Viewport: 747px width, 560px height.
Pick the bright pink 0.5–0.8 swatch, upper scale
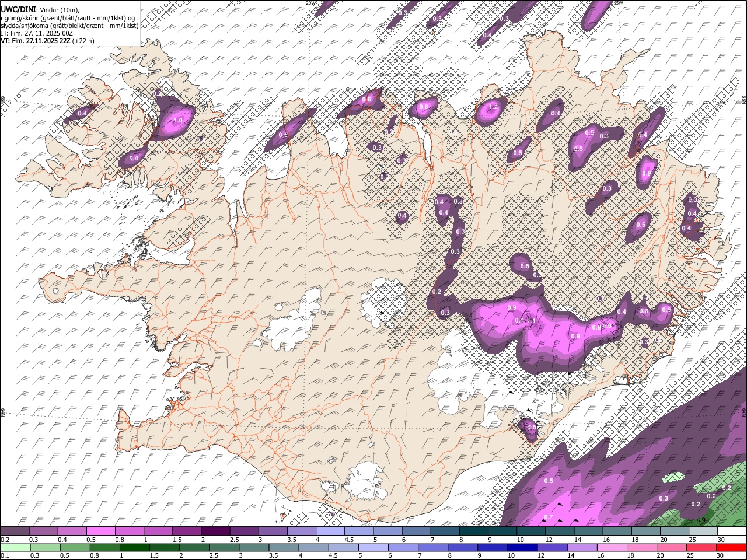click(x=100, y=531)
